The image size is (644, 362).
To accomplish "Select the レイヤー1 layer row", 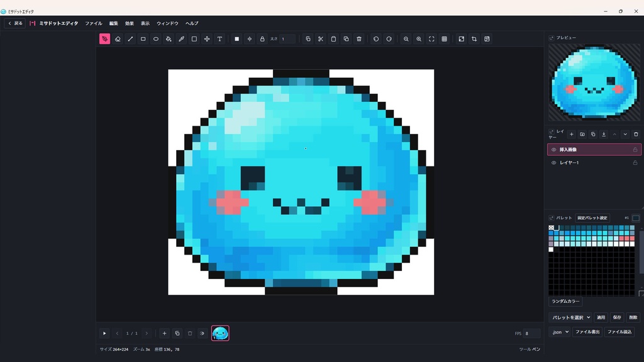I will click(594, 163).
